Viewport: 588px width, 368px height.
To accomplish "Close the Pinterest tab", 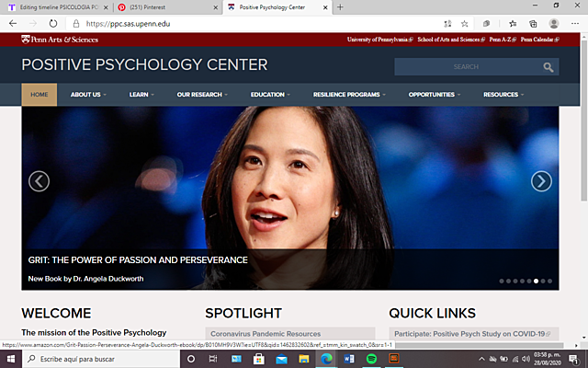I will click(x=216, y=7).
